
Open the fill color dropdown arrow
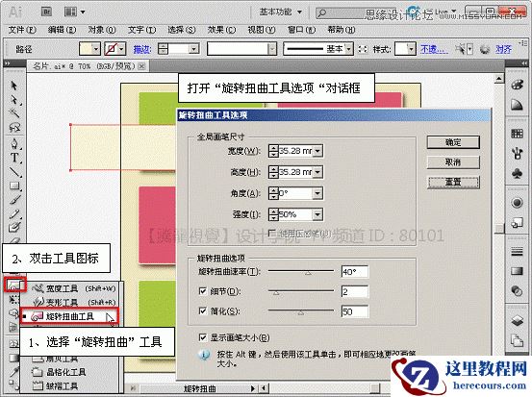point(96,49)
